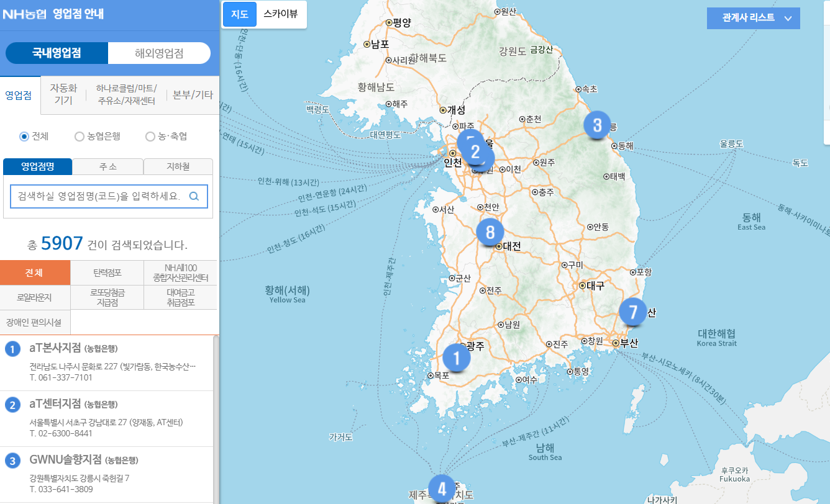Click the search magnifier icon
830x504 pixels.
(194, 196)
